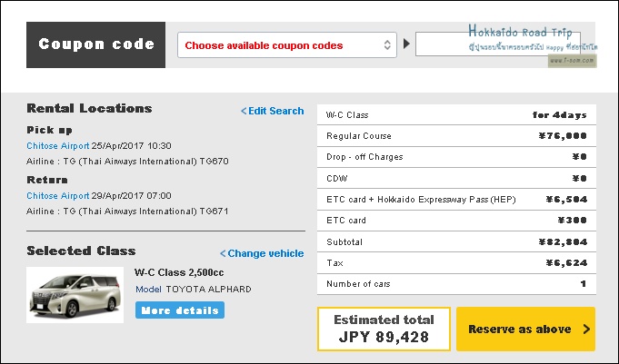
Task: Click the 'Number of cars' row label
Action: tap(358, 284)
